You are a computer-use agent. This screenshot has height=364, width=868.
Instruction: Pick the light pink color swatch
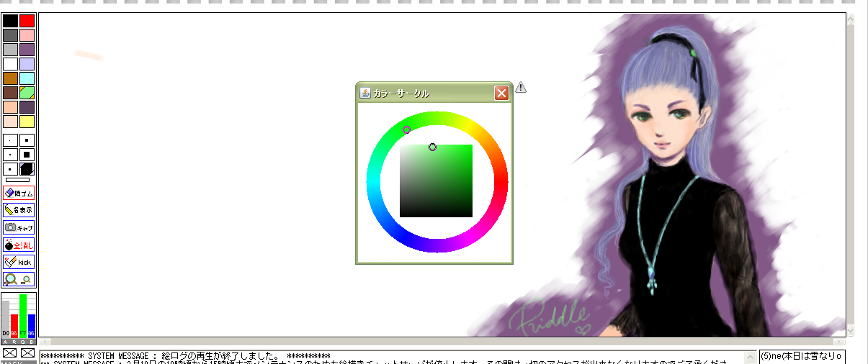coord(27,35)
